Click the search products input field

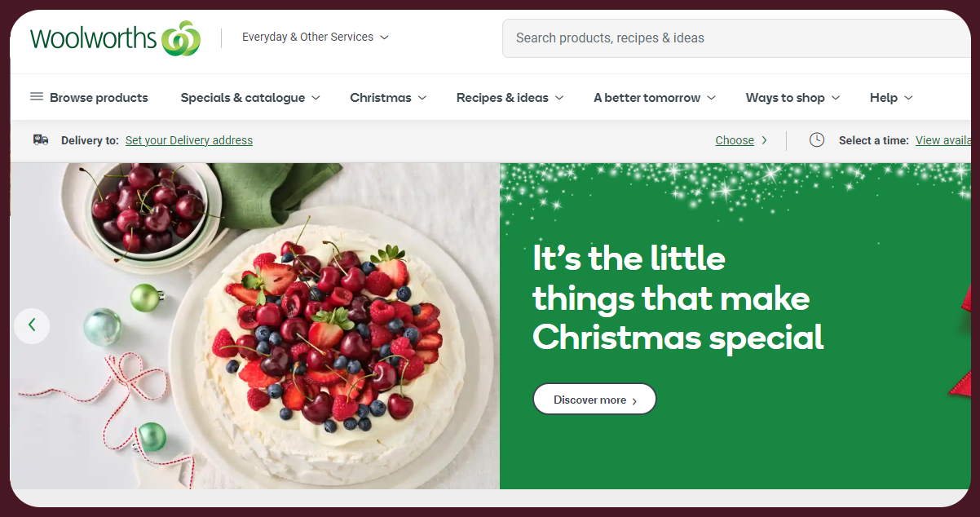[x=736, y=38]
